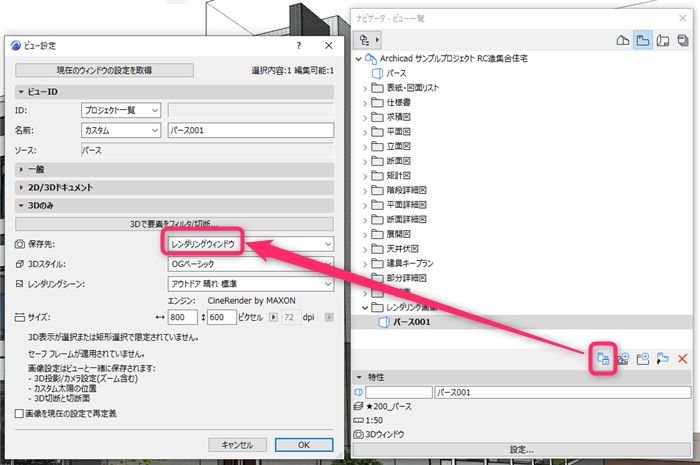The height and width of the screenshot is (465, 700).
Task: Click the view ID icon in 特性 panel
Action: 358,392
